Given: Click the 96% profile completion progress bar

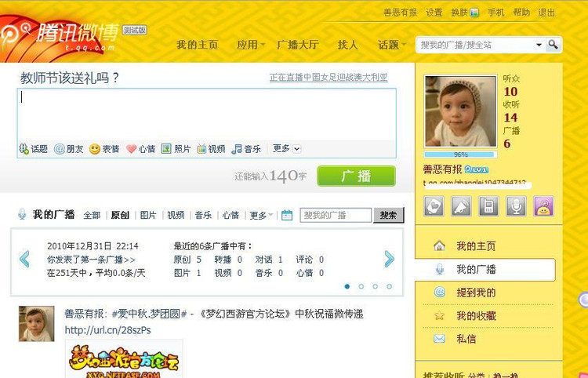Looking at the screenshot, I should coord(460,154).
